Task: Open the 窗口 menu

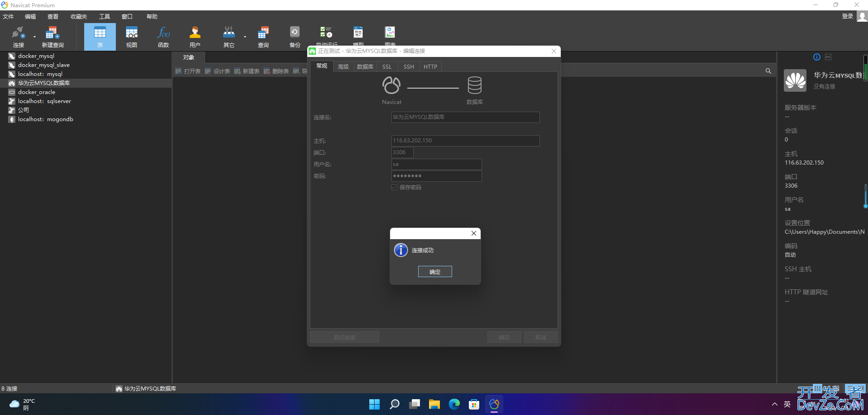Action: click(x=127, y=17)
